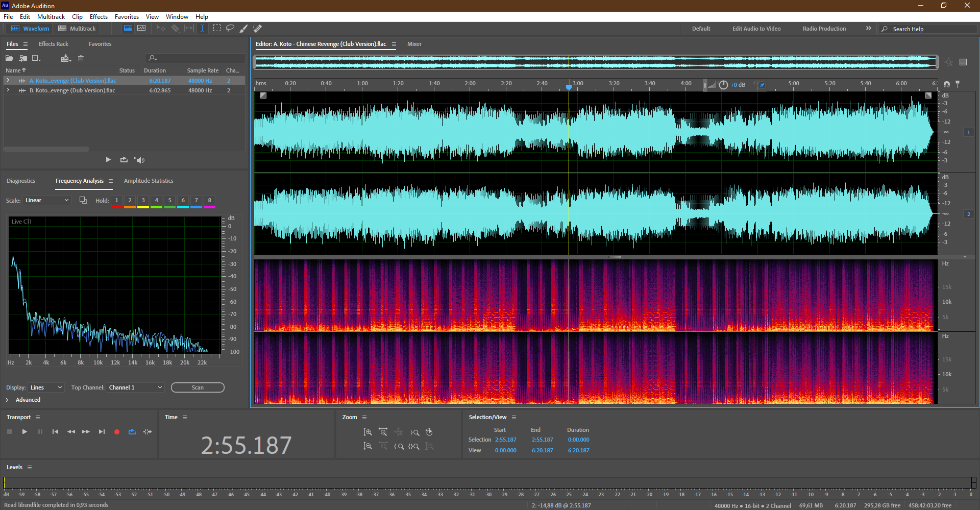Toggle Hold button 1 in Frequency Analysis
Viewport: 980px width, 510px height.
tap(117, 201)
